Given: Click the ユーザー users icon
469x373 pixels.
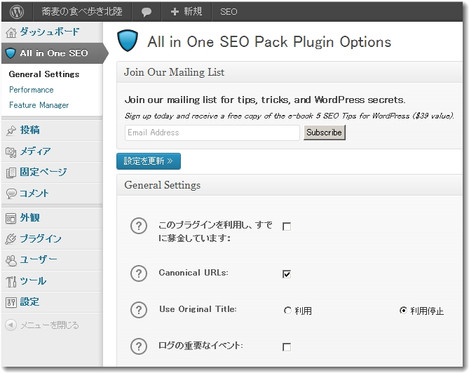Looking at the screenshot, I should [11, 260].
